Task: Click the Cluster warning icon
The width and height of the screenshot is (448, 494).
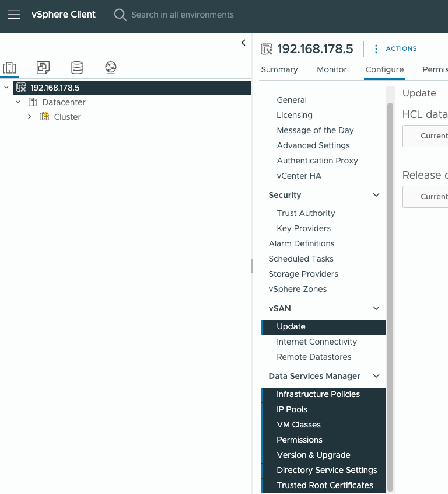Action: 44,116
